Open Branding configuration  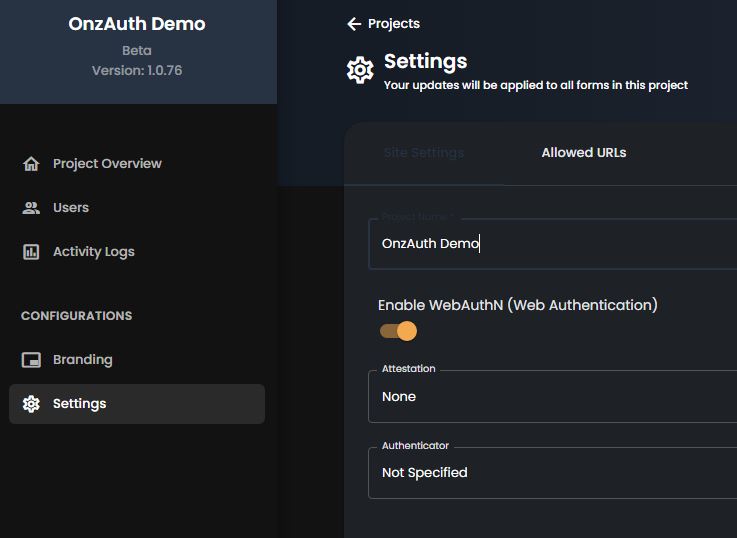[83, 360]
